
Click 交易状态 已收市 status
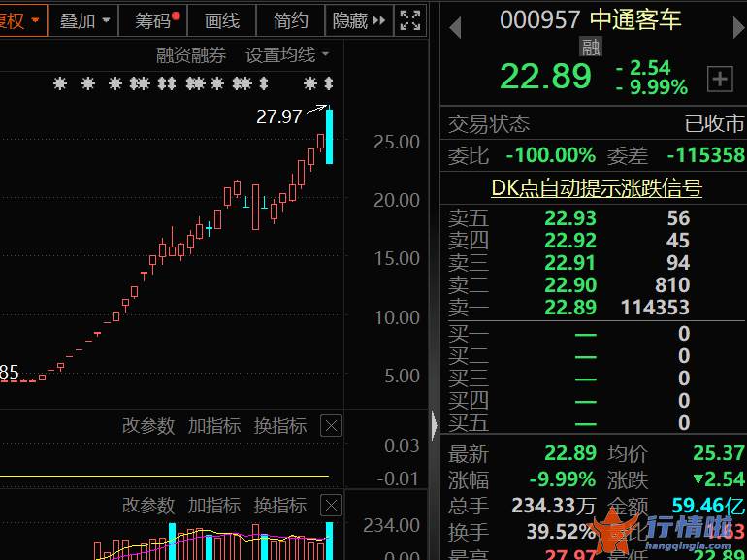click(x=714, y=124)
